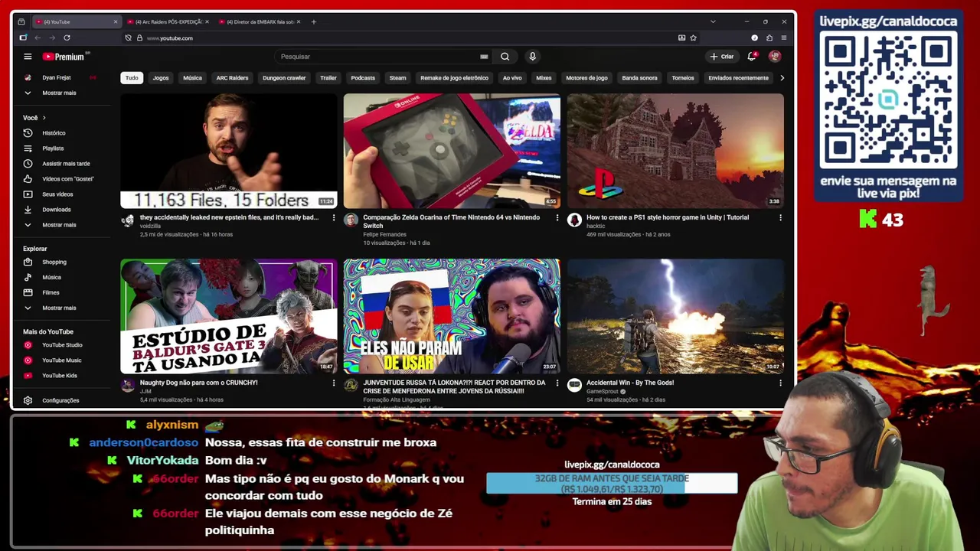Open browser extensions puzzle icon

pos(769,37)
